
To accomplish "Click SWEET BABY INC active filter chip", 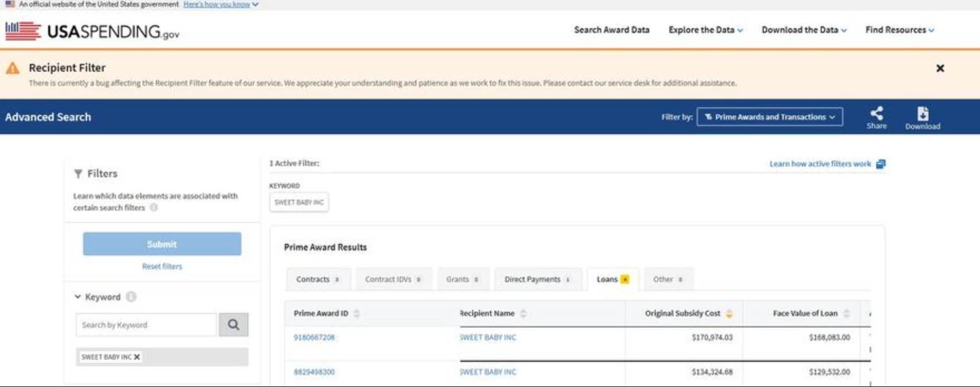I will (x=299, y=202).
